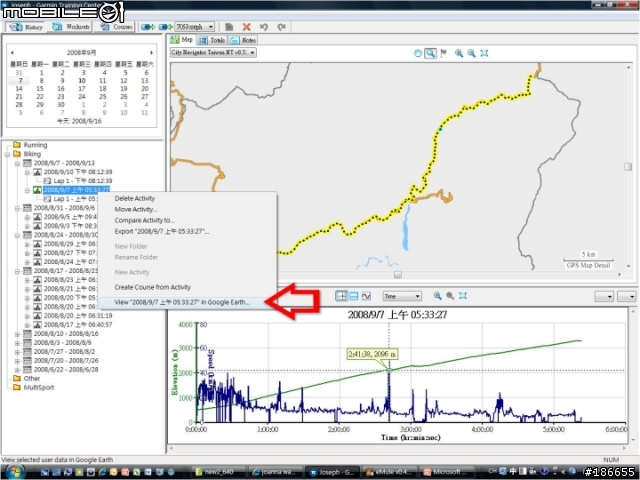Open the Workouts view button
This screenshot has width=640, height=480.
(x=71, y=27)
